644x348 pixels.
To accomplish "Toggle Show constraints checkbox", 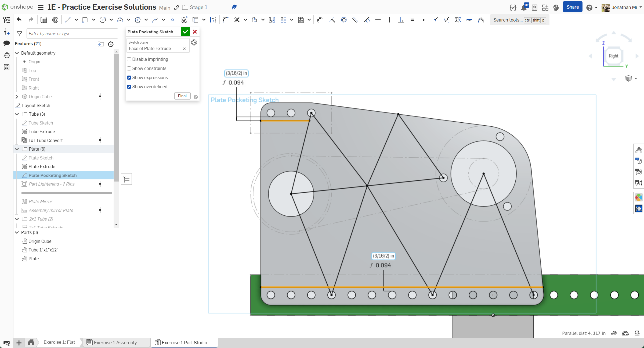I will tap(129, 68).
